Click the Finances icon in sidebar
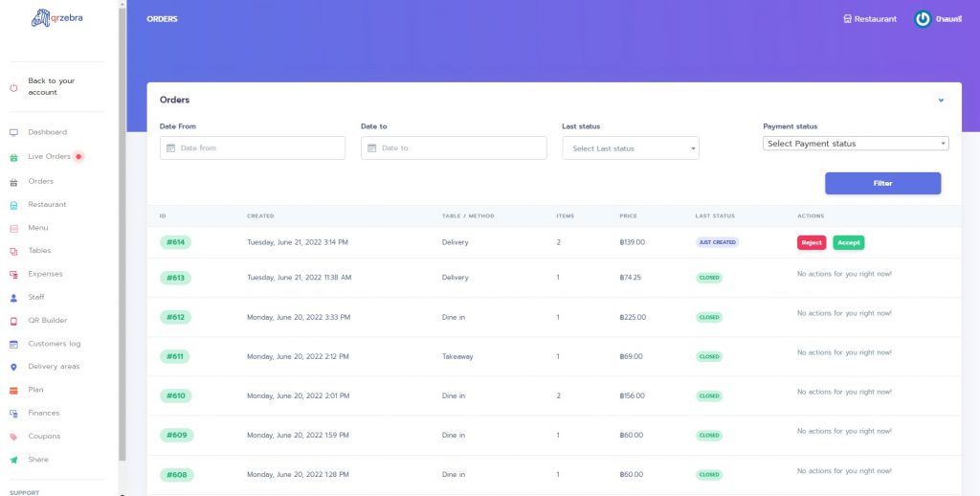 coord(13,414)
